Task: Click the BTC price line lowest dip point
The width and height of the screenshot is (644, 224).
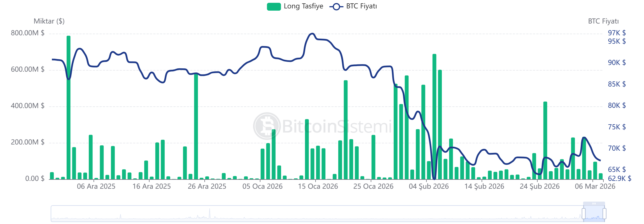Action: pyautogui.click(x=434, y=179)
